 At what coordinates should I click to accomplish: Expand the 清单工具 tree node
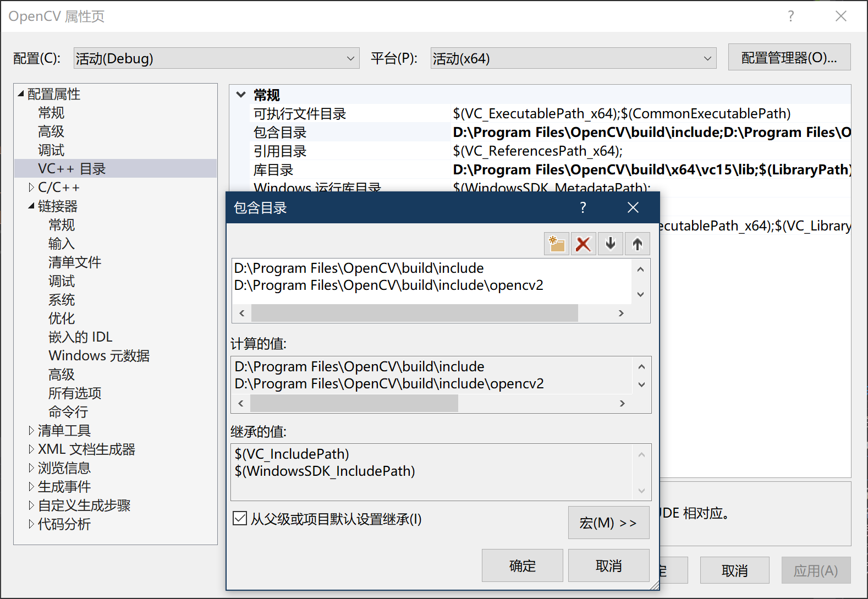(31, 431)
